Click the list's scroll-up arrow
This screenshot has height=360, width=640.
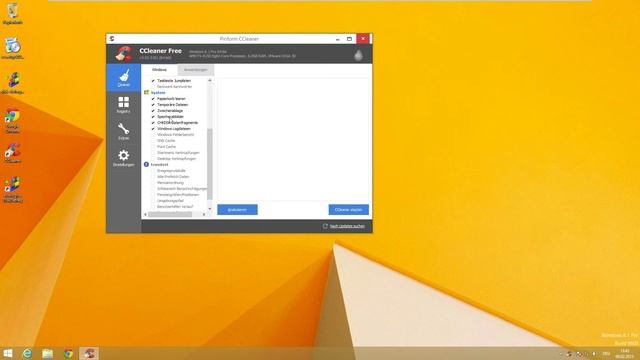coord(210,80)
